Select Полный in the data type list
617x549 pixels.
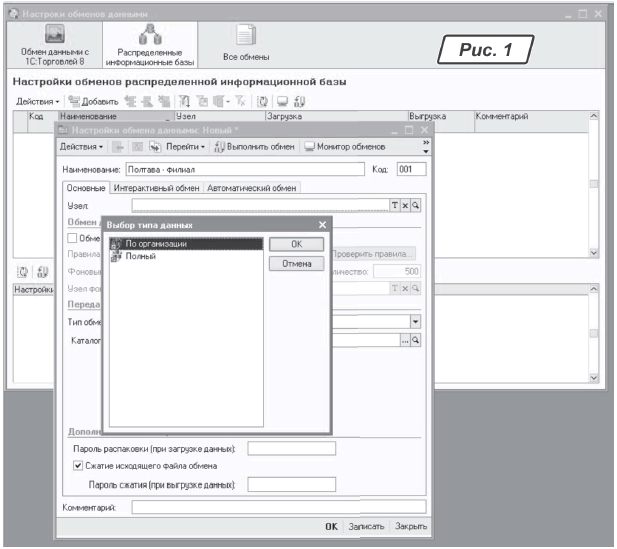pos(140,256)
